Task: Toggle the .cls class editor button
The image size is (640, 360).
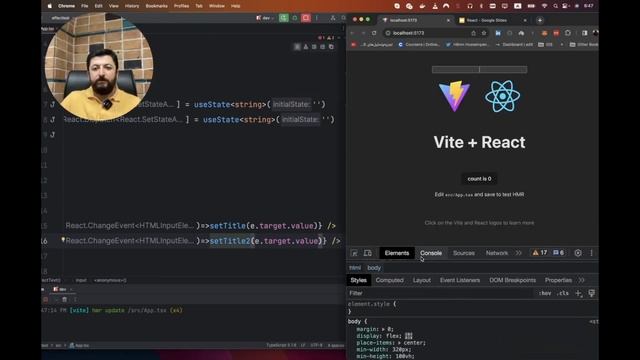Action: (x=562, y=293)
